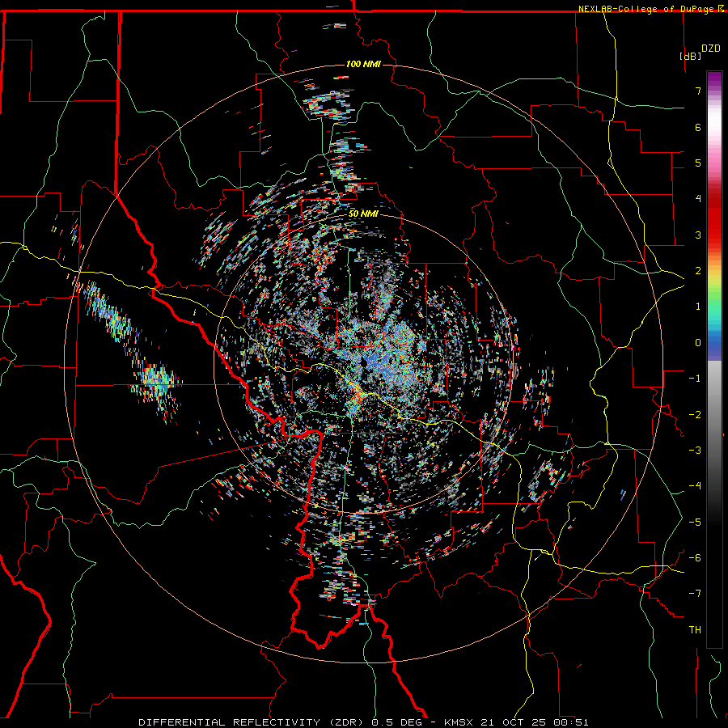The height and width of the screenshot is (728, 728).
Task: Select the -2 value on the color scale
Action: tap(695, 415)
